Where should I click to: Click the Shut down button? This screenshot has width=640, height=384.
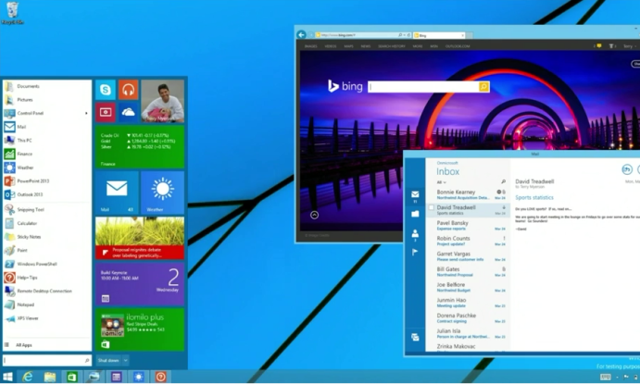click(109, 360)
